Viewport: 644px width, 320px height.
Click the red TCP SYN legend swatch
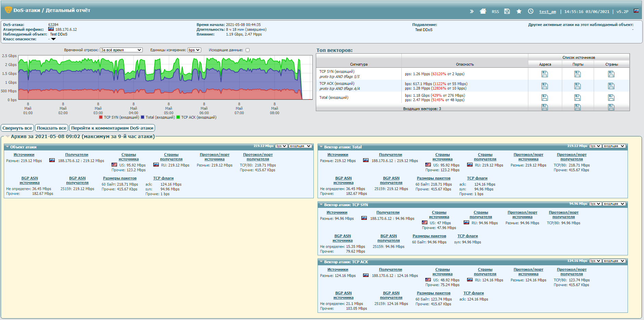tap(101, 117)
